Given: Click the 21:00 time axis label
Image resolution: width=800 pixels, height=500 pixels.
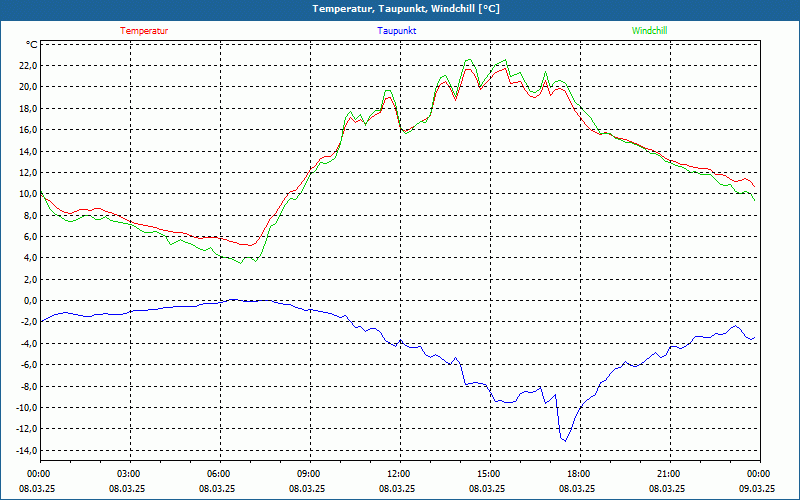Looking at the screenshot, I should tap(669, 474).
